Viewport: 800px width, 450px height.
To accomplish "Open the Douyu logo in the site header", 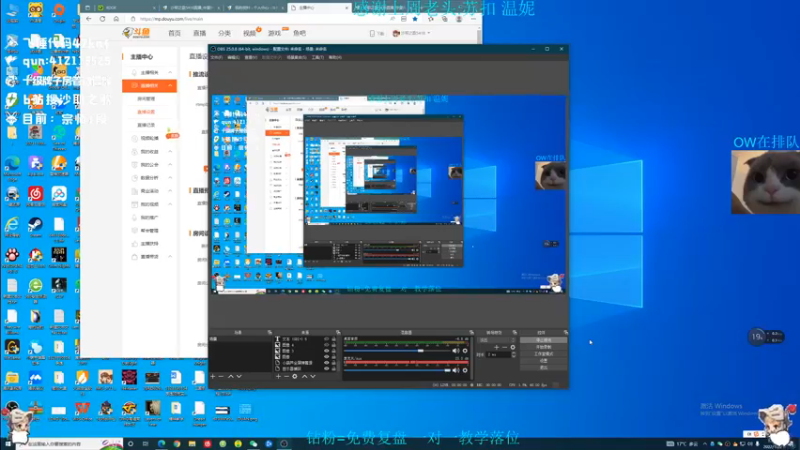I will [136, 33].
